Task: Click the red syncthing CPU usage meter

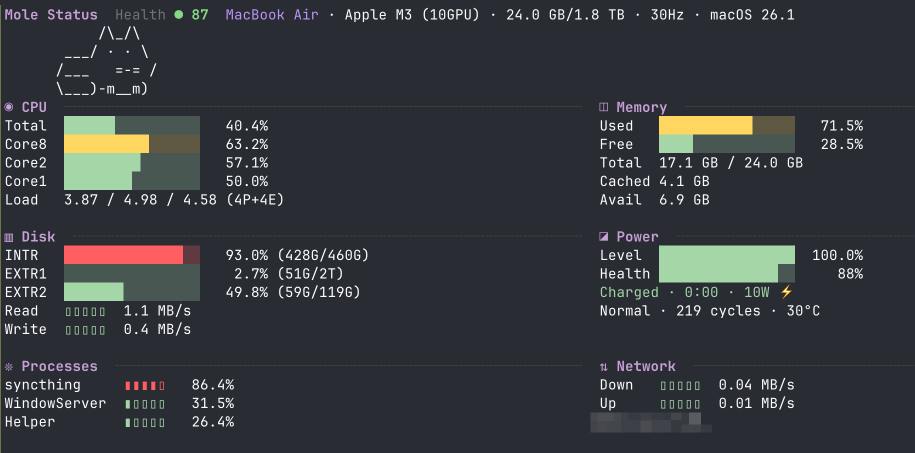Action: pyautogui.click(x=144, y=385)
